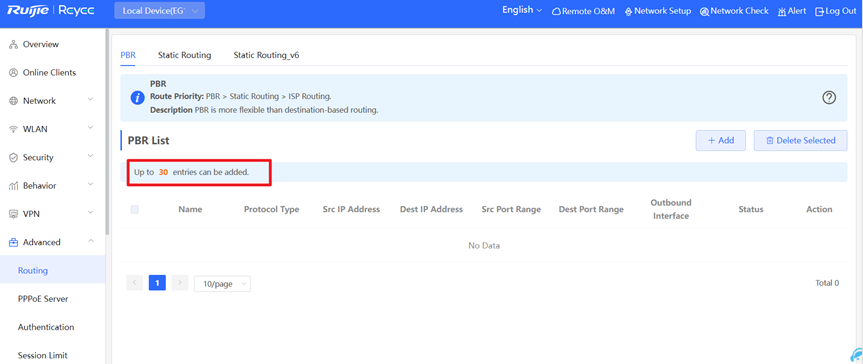
Task: Click the Add button
Action: (x=720, y=140)
